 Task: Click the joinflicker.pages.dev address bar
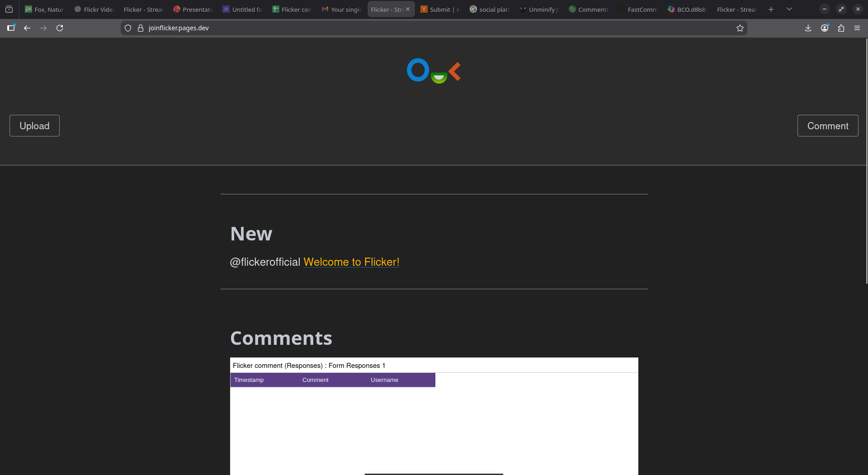434,28
